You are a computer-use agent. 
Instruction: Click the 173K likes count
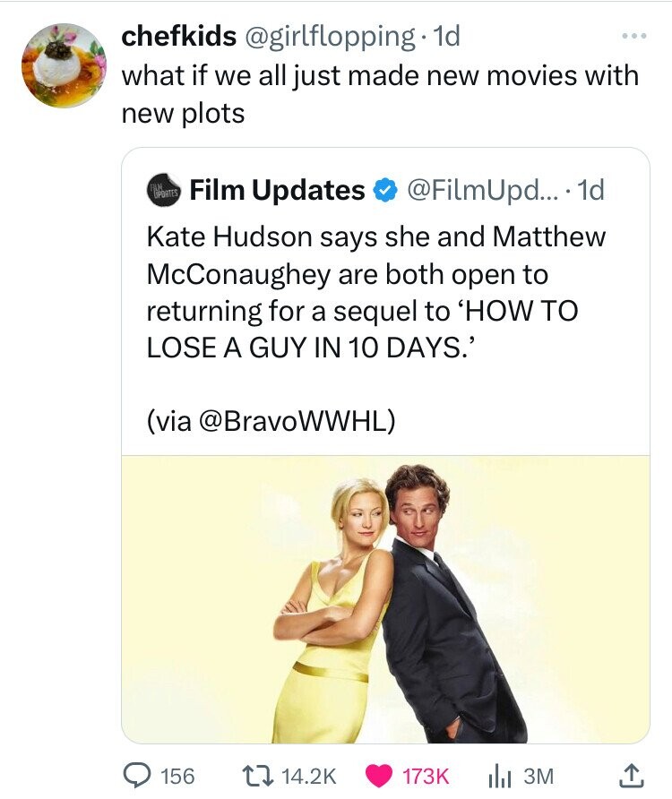tap(426, 776)
